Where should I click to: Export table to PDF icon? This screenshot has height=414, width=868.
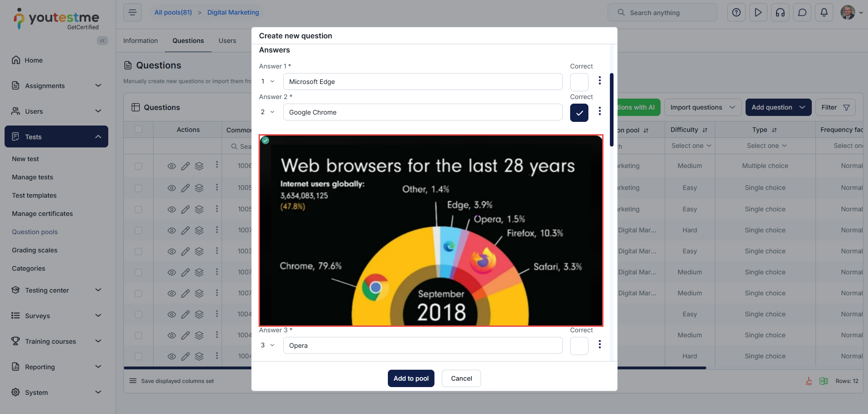point(809,381)
